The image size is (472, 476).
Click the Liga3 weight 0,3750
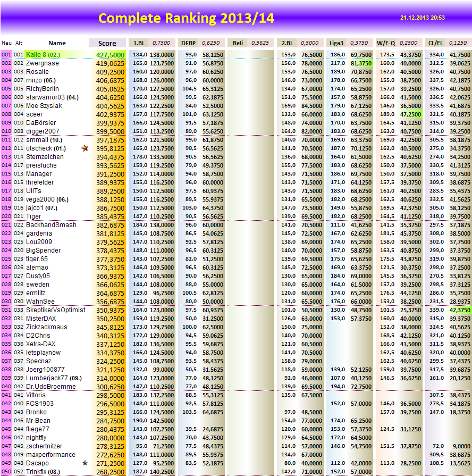pos(359,43)
